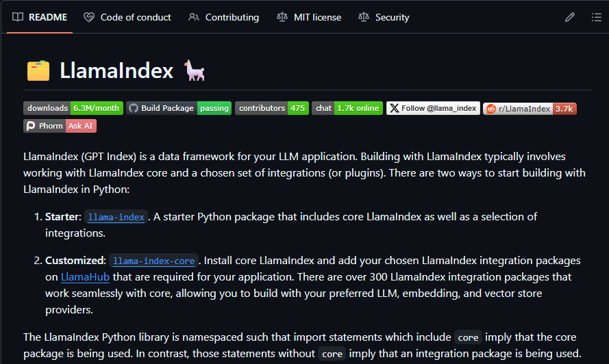This screenshot has height=364, width=609.
Task: Click the book icon beside README
Action: 18,17
